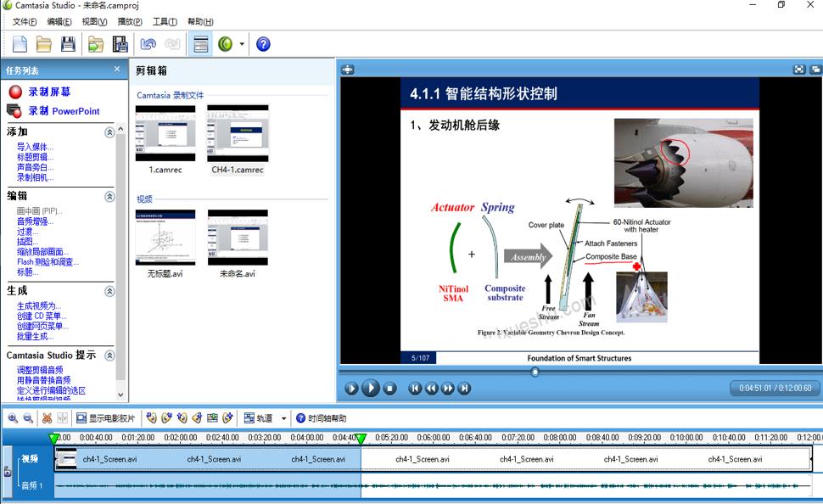Open the 文件(F) menu
This screenshot has width=823, height=504.
(x=25, y=21)
